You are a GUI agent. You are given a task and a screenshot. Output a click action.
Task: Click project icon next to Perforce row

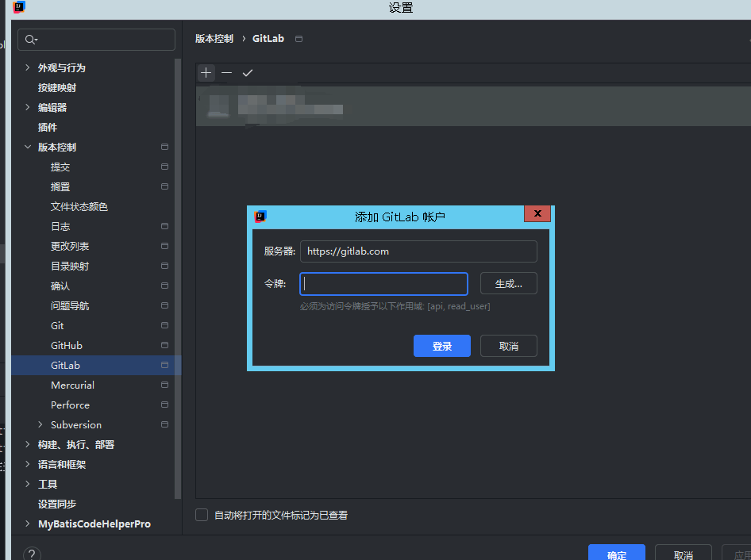tap(164, 405)
